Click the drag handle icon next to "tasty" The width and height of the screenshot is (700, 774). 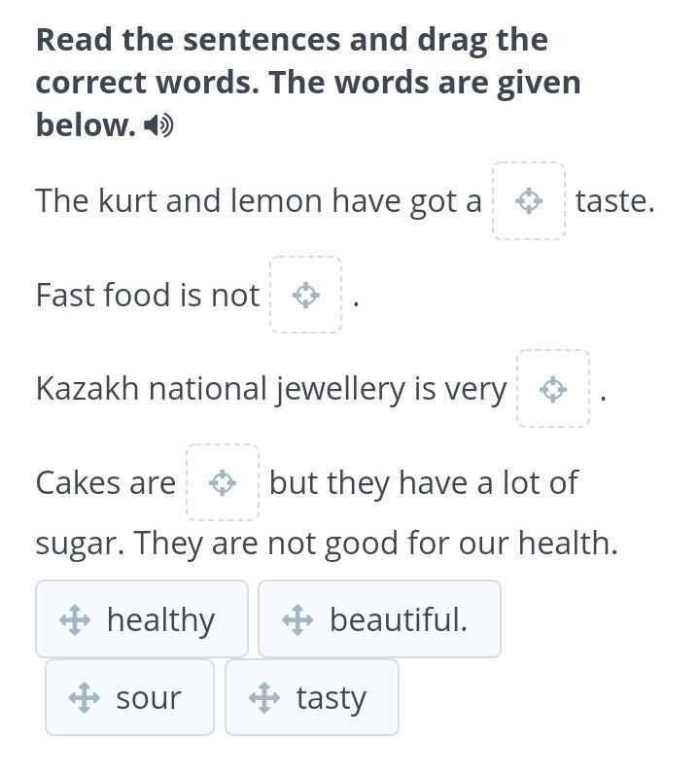click(264, 697)
